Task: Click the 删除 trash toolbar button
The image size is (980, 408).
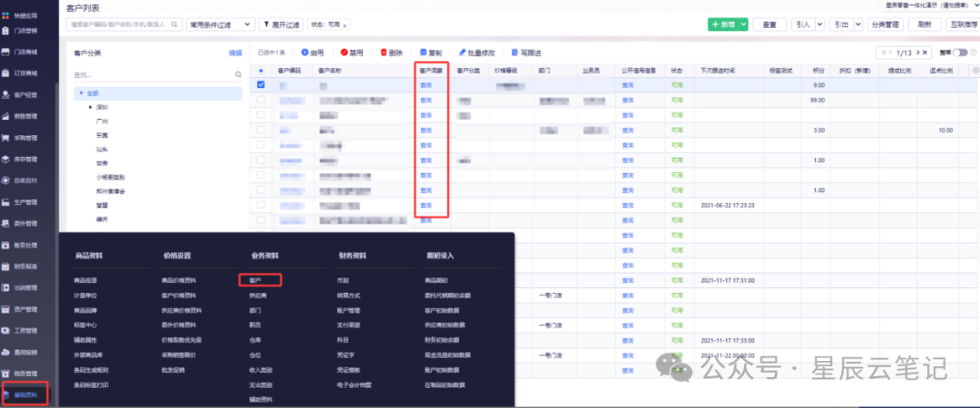Action: coord(392,53)
